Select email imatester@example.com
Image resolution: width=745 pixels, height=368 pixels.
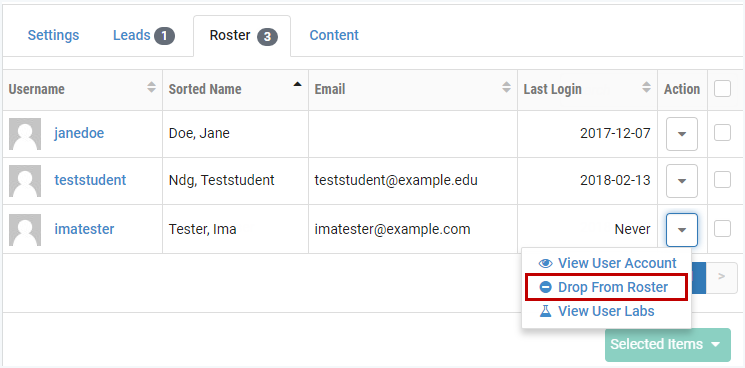pos(392,229)
